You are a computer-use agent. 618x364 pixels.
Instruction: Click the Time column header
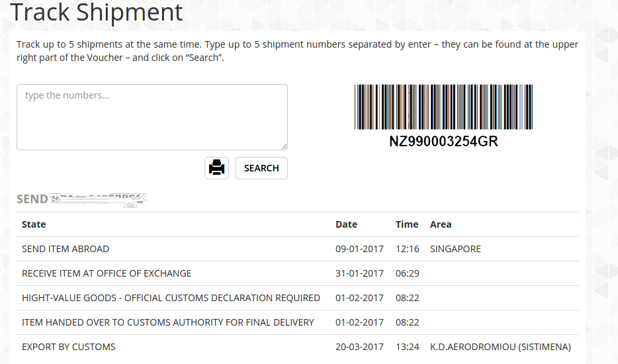407,224
